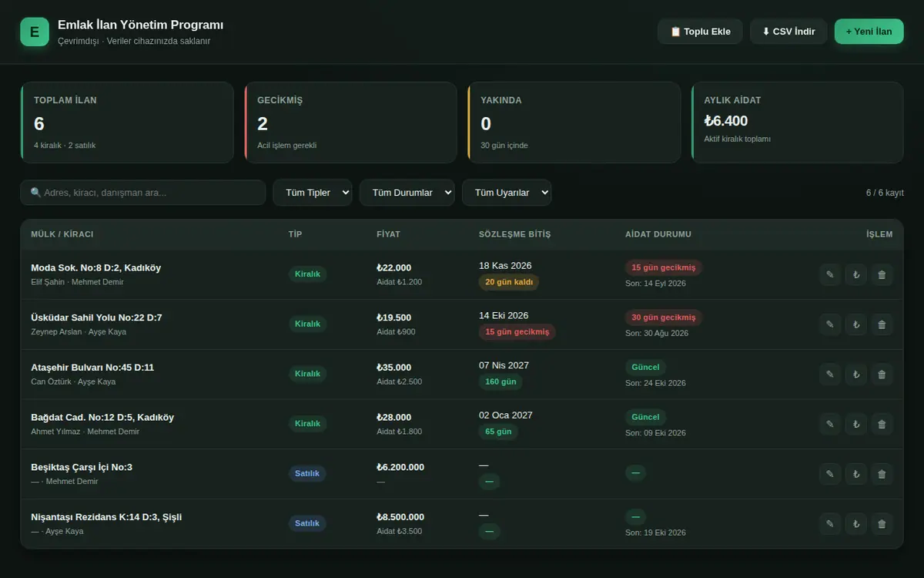Edit the Beşiktaş Çarşı İçi listing
The height and width of the screenshot is (578, 924).
[x=830, y=474]
